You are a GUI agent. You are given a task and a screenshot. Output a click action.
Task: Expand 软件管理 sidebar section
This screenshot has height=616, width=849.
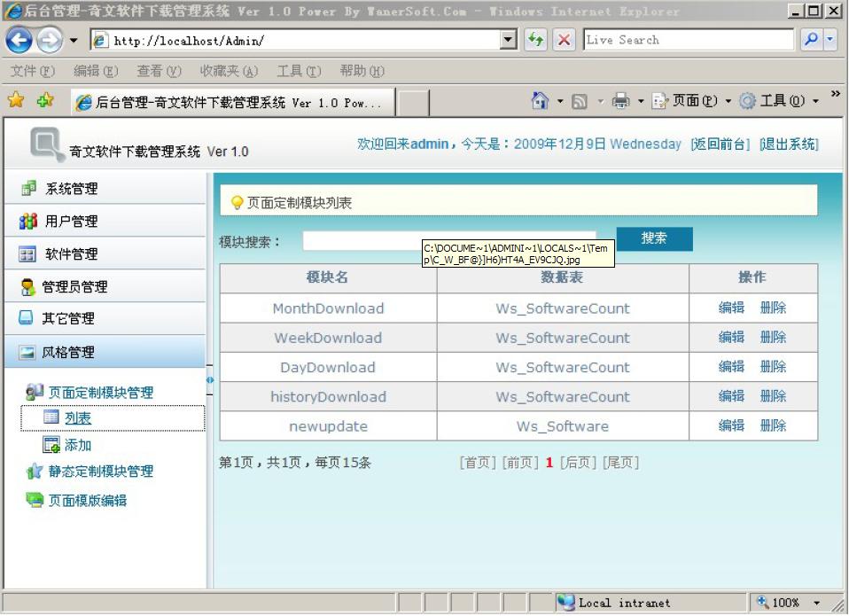click(105, 253)
